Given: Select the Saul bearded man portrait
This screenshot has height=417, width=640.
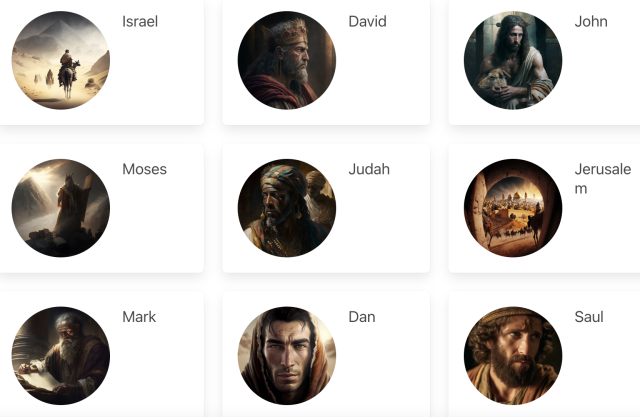Looking at the screenshot, I should pyautogui.click(x=513, y=356).
